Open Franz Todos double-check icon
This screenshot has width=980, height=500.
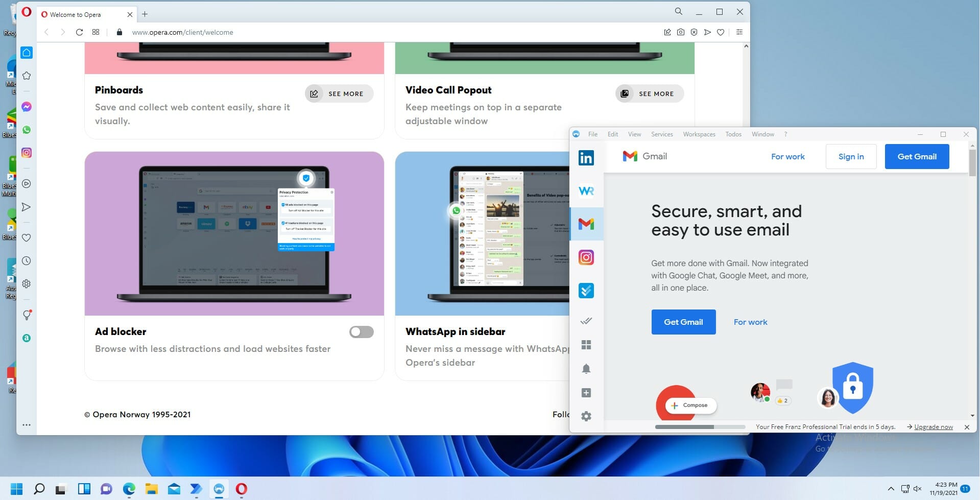(x=586, y=321)
